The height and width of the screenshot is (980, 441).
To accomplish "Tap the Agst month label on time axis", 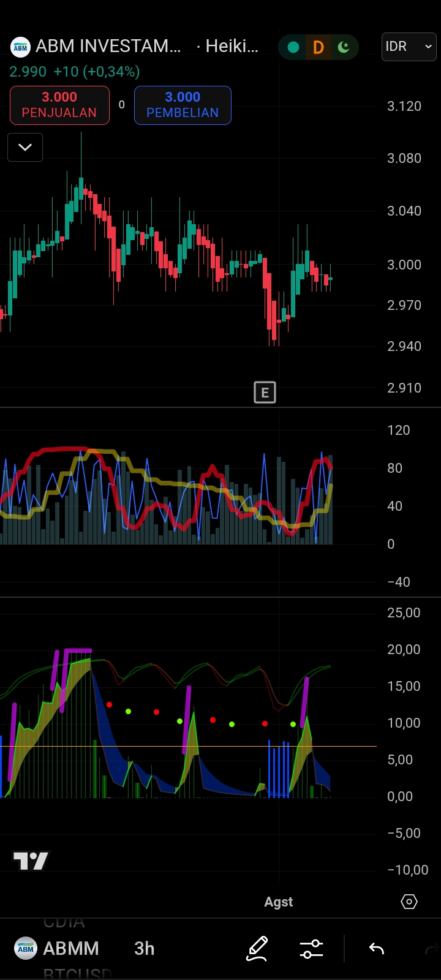I will (279, 902).
